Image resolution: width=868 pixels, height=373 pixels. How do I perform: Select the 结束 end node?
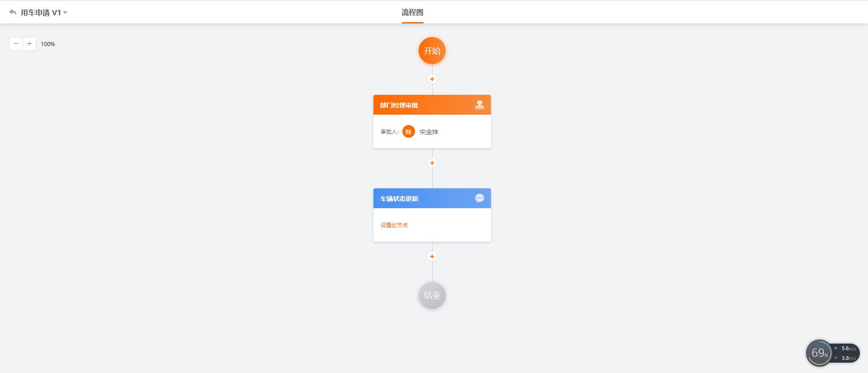432,295
